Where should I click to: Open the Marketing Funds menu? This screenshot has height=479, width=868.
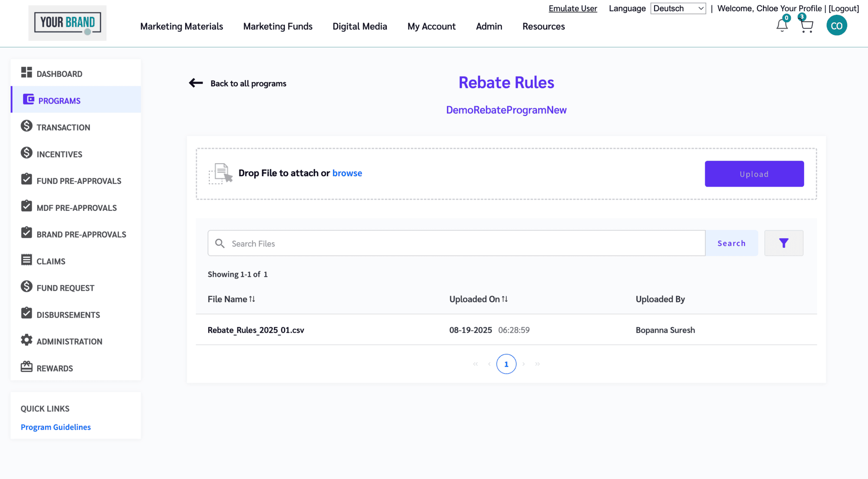[278, 26]
